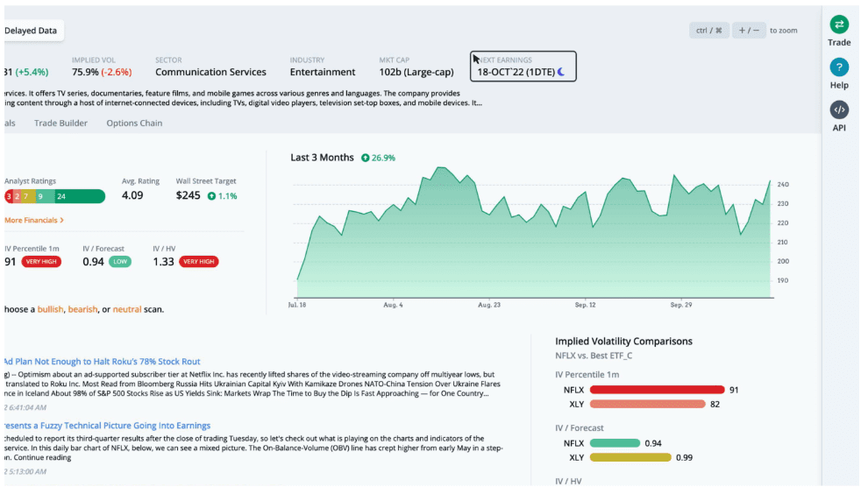
Task: Click the green Trade swap icon
Action: (x=839, y=25)
